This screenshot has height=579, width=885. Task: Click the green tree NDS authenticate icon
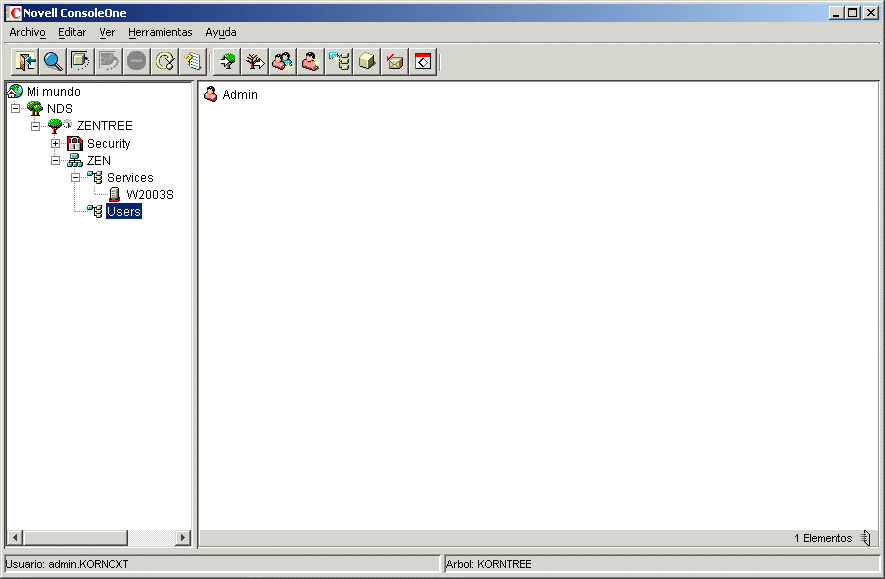coord(227,61)
